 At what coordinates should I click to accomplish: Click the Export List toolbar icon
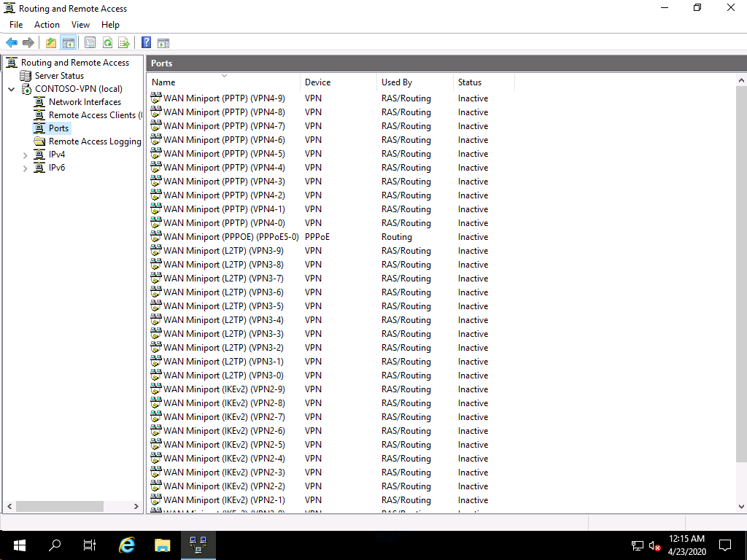(x=124, y=43)
